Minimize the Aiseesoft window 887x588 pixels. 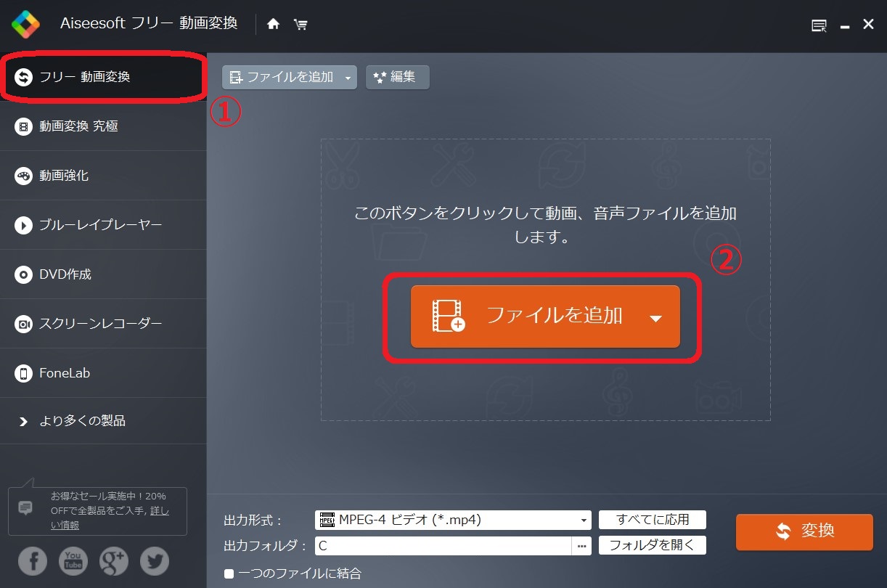point(845,27)
